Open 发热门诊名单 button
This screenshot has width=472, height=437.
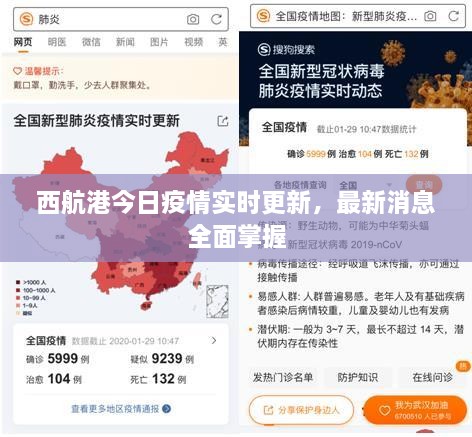[283, 377]
